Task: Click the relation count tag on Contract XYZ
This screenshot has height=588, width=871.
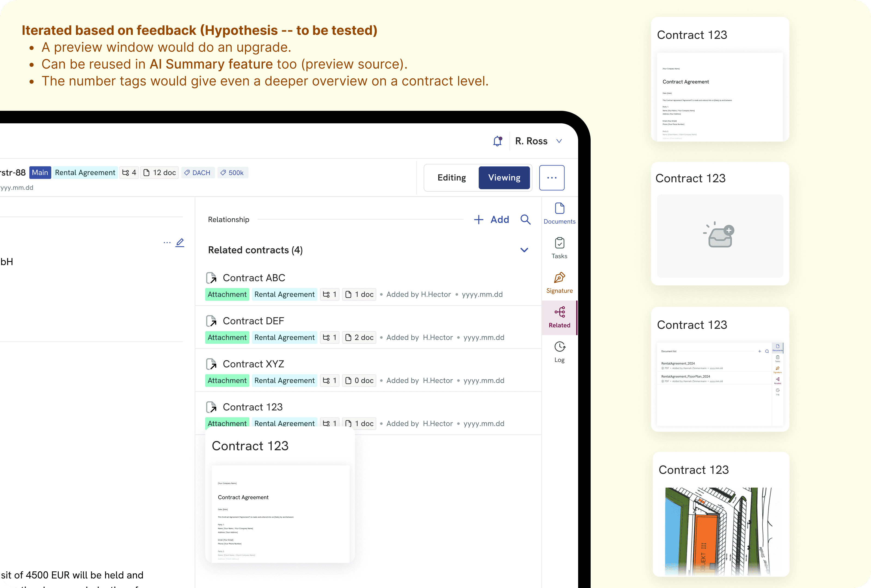Action: tap(330, 381)
